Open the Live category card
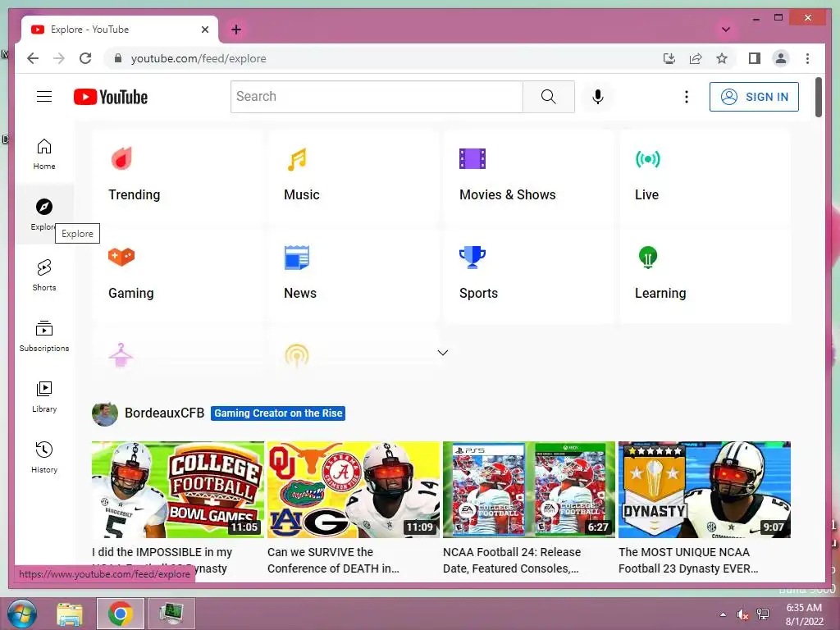This screenshot has width=840, height=630. [x=705, y=177]
